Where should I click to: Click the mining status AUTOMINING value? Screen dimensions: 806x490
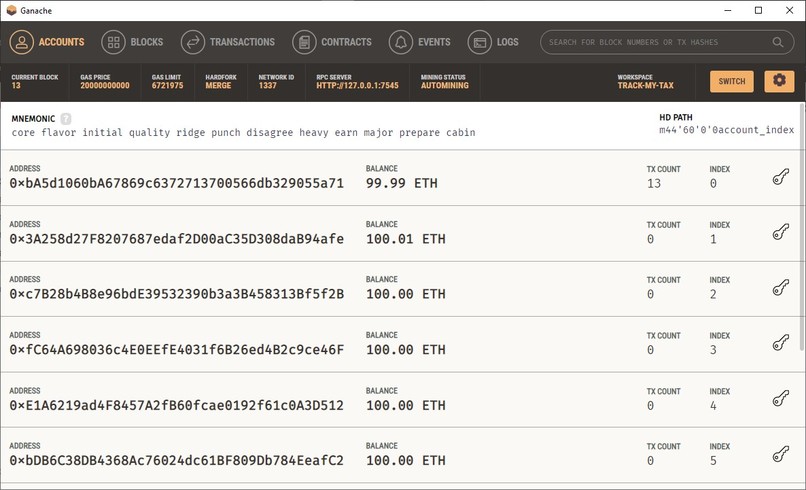coord(445,86)
